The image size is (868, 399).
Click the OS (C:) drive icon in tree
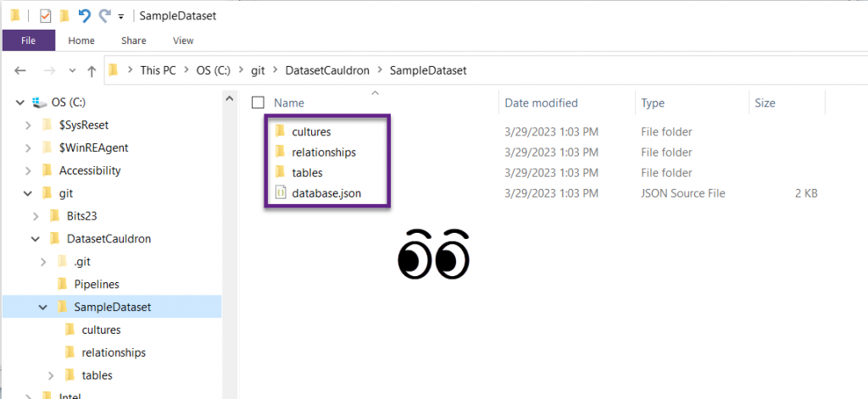pos(39,103)
